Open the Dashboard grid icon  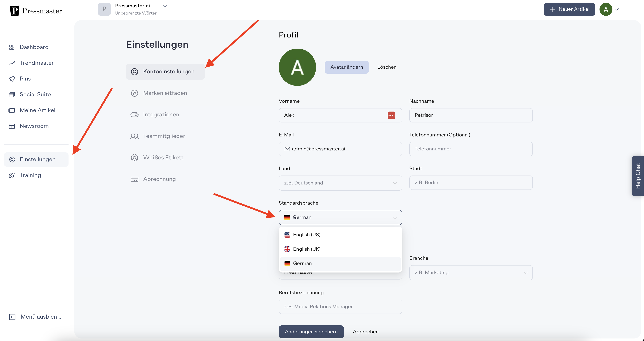[12, 47]
